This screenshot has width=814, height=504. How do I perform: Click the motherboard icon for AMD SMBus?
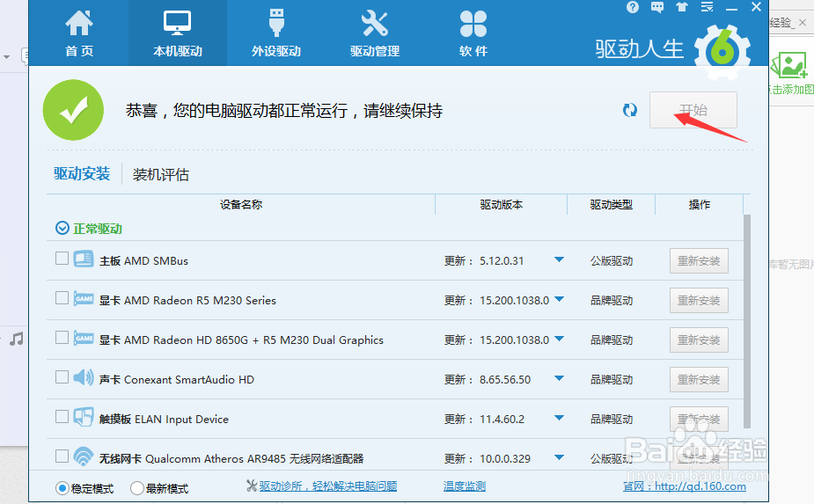pos(84,259)
